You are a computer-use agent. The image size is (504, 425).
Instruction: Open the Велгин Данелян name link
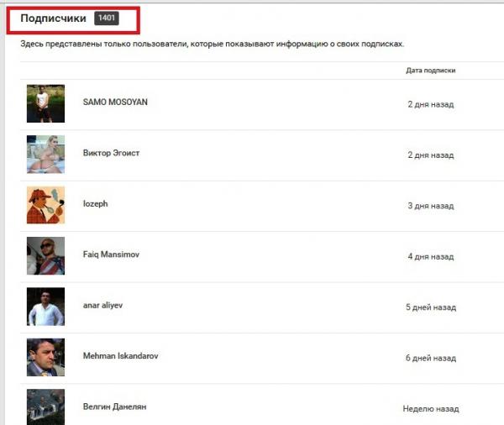tap(114, 407)
